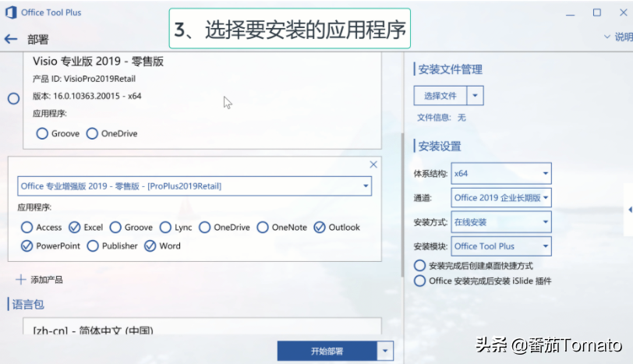Screen dimensions: 633x364
Task: Enable OneNote application
Action: coord(263,227)
